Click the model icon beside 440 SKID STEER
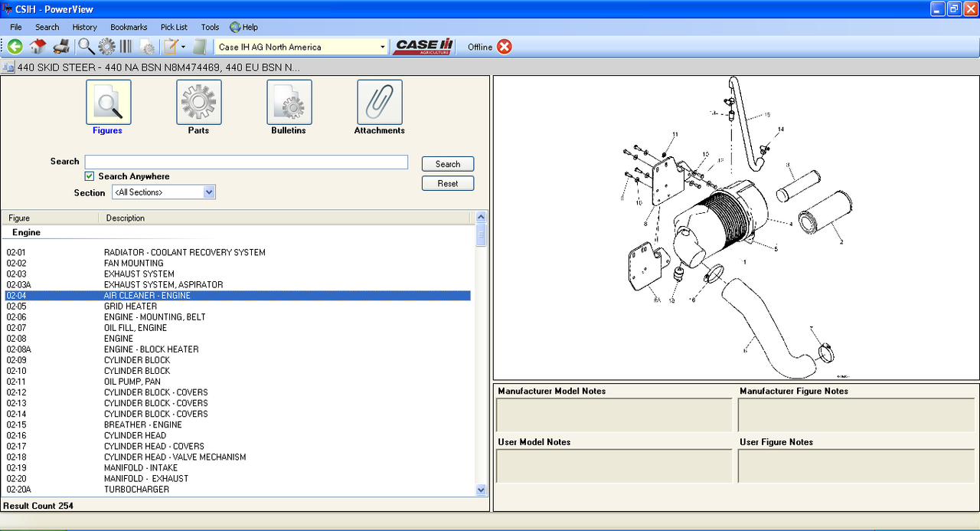This screenshot has width=980, height=531. tap(8, 67)
